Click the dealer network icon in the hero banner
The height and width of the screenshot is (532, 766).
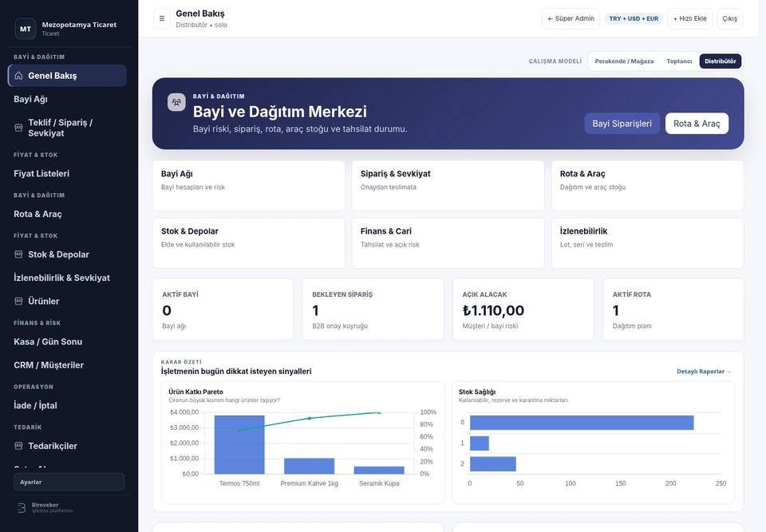pyautogui.click(x=176, y=102)
